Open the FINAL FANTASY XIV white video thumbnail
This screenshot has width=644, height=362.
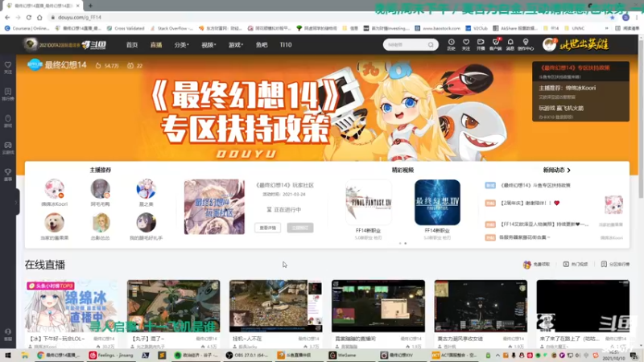click(x=369, y=202)
